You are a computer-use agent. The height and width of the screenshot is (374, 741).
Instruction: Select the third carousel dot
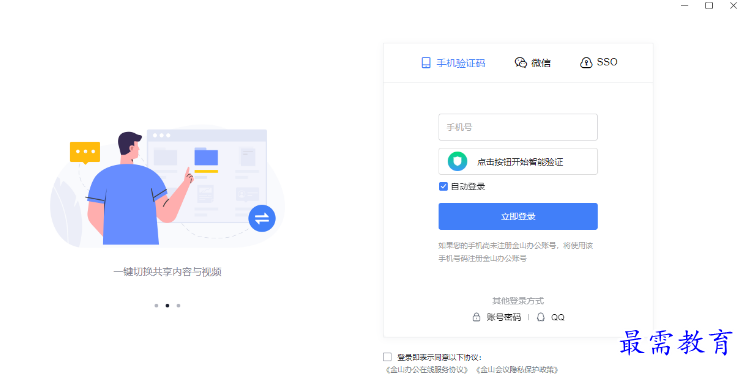click(178, 305)
